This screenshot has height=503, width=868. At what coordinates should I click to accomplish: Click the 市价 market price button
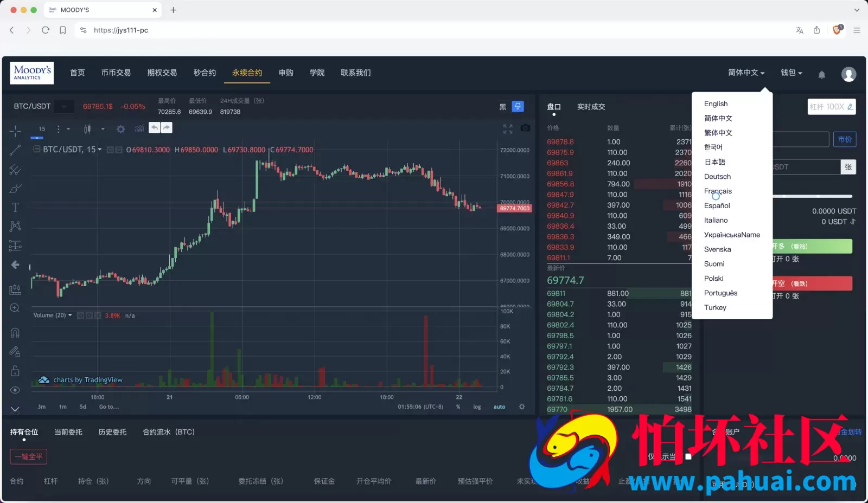pyautogui.click(x=845, y=139)
